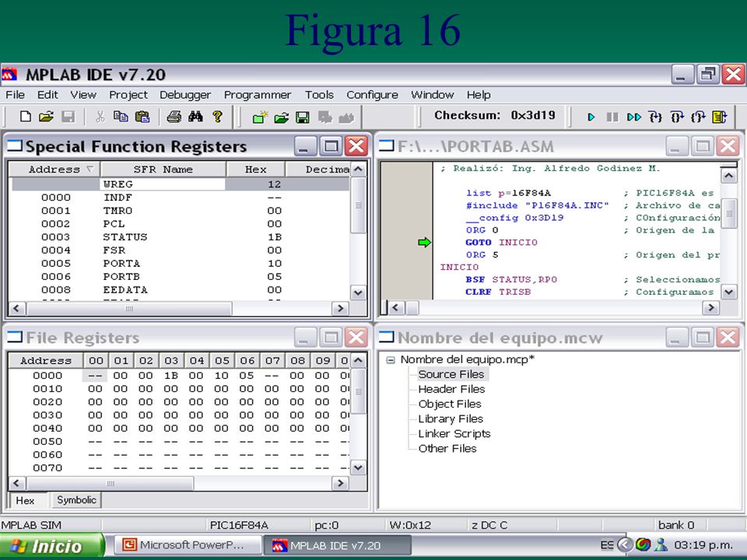
Task: Select Object Files in project tree
Action: [450, 404]
